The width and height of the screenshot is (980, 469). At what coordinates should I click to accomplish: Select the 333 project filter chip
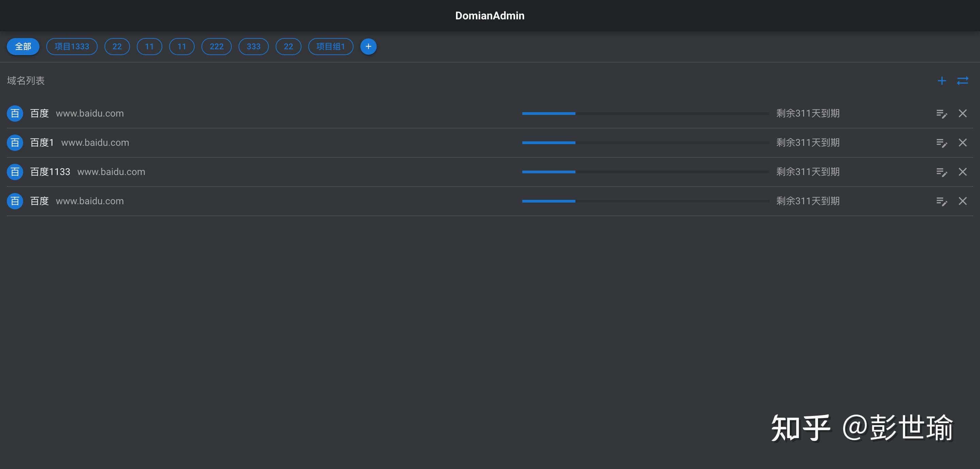254,46
